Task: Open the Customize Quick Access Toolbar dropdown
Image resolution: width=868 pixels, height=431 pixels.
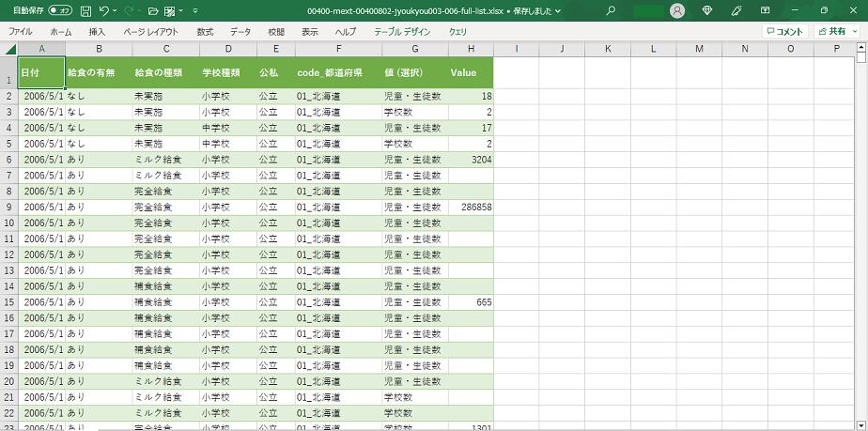Action: (194, 11)
